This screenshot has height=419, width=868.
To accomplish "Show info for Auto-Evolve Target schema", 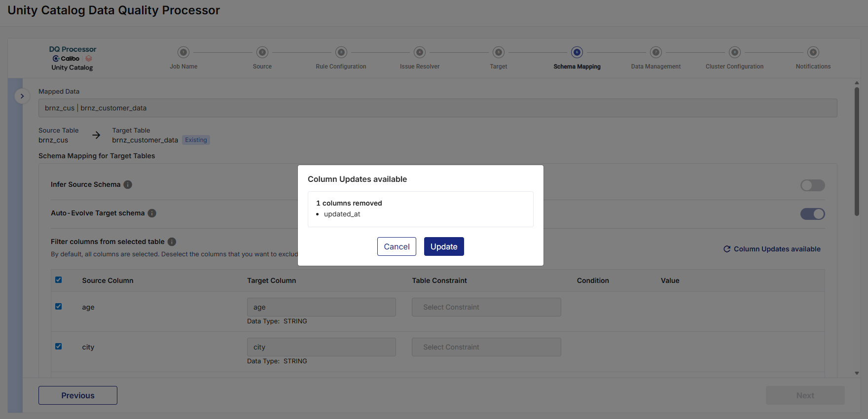I will click(152, 213).
